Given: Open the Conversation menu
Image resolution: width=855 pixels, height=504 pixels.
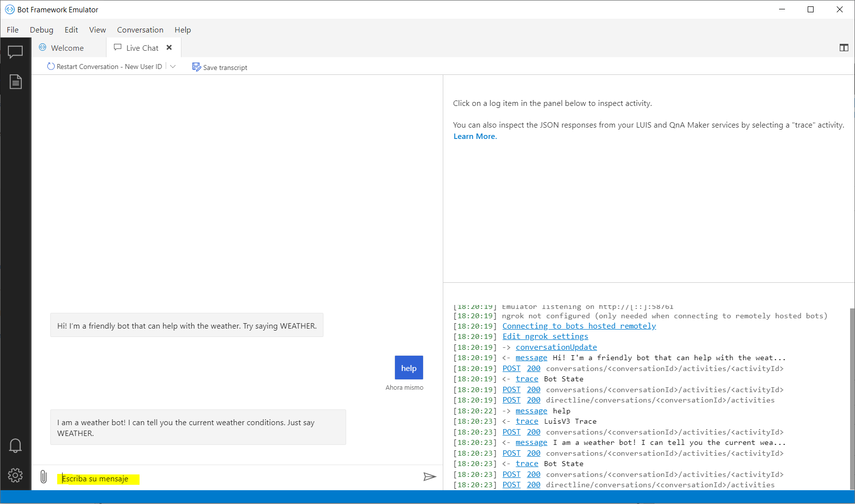Looking at the screenshot, I should point(140,30).
